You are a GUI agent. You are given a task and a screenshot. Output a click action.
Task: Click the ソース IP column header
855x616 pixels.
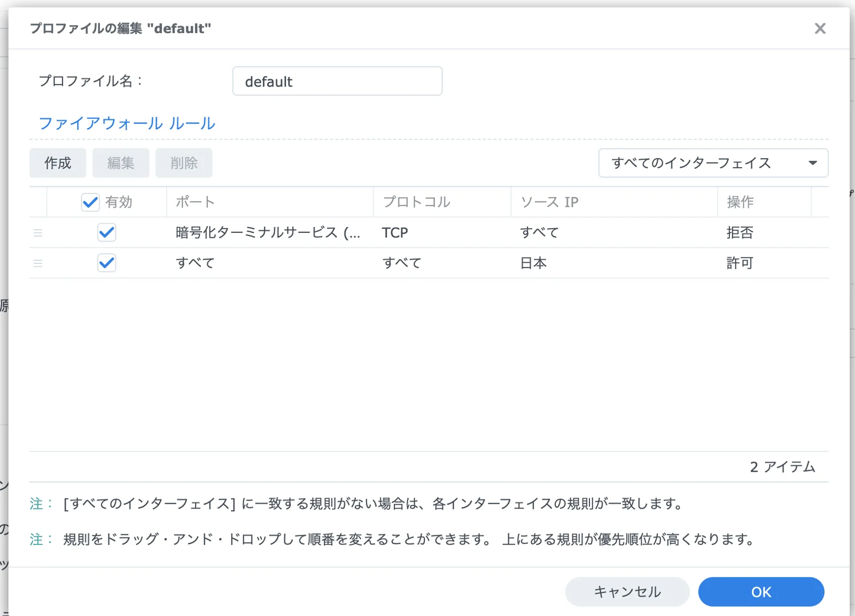pos(614,202)
